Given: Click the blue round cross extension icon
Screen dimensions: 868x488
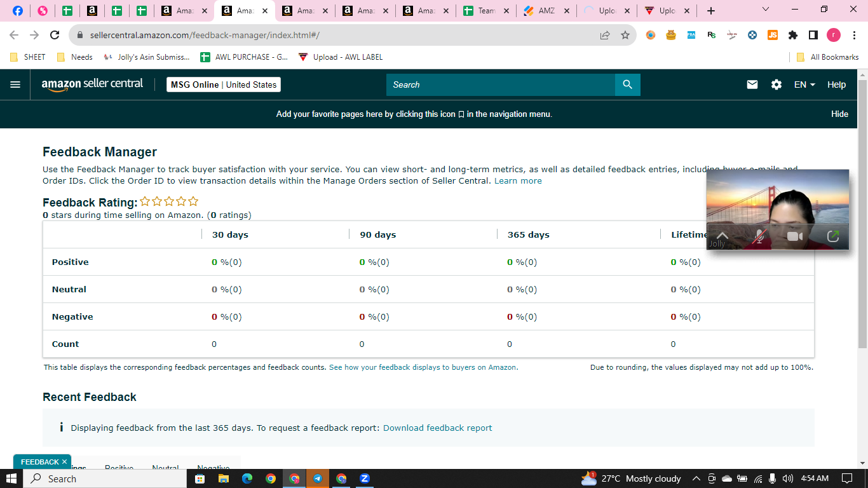Looking at the screenshot, I should click(752, 35).
